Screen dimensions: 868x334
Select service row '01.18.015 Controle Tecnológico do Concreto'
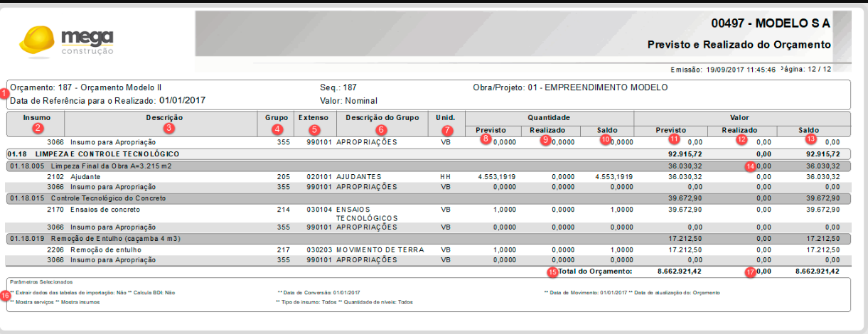[x=428, y=198]
